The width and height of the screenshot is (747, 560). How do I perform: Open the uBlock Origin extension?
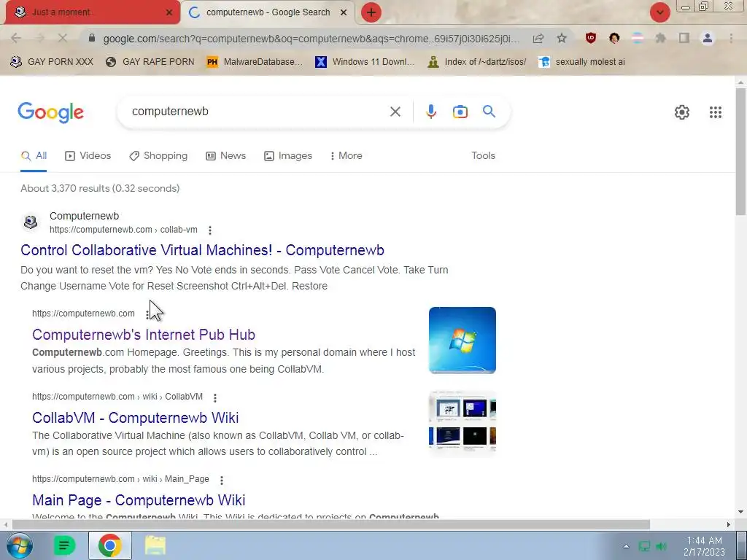(x=591, y=38)
